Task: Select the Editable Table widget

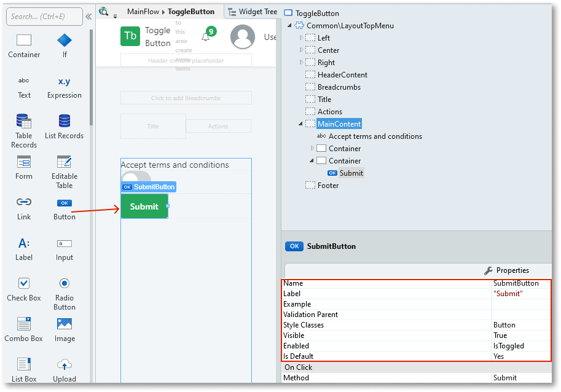Action: point(65,162)
